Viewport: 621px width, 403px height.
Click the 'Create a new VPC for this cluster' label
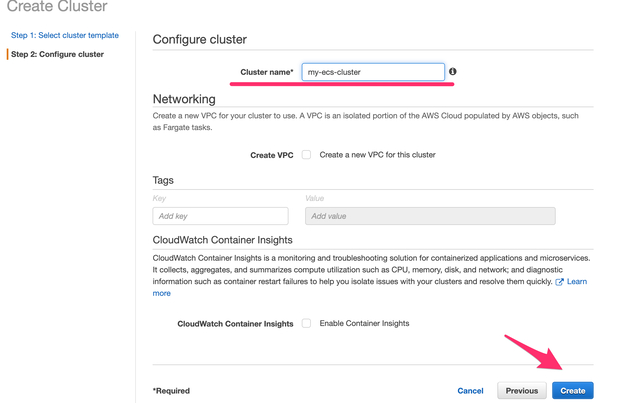377,155
